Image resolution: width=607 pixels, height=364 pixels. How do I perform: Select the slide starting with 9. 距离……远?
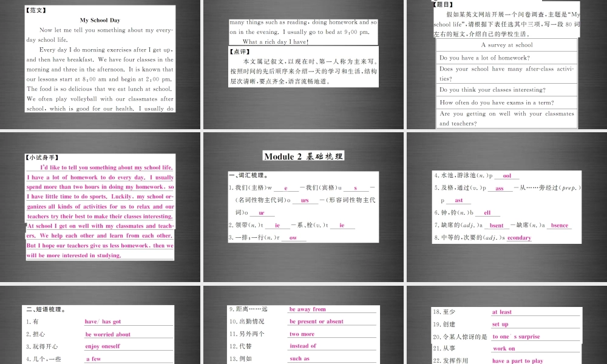point(303,325)
